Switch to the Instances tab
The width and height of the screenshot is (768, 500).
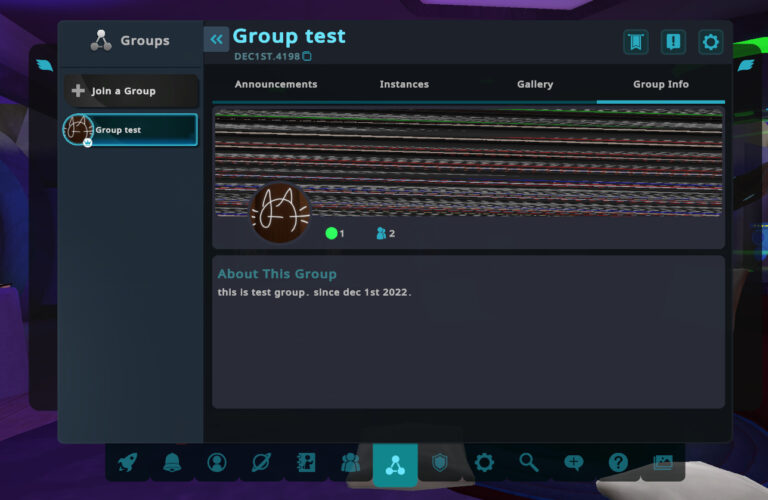pos(404,85)
